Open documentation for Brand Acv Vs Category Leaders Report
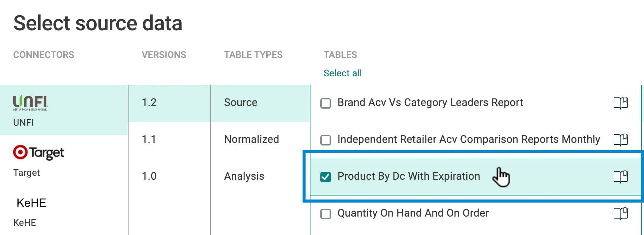 pos(621,103)
